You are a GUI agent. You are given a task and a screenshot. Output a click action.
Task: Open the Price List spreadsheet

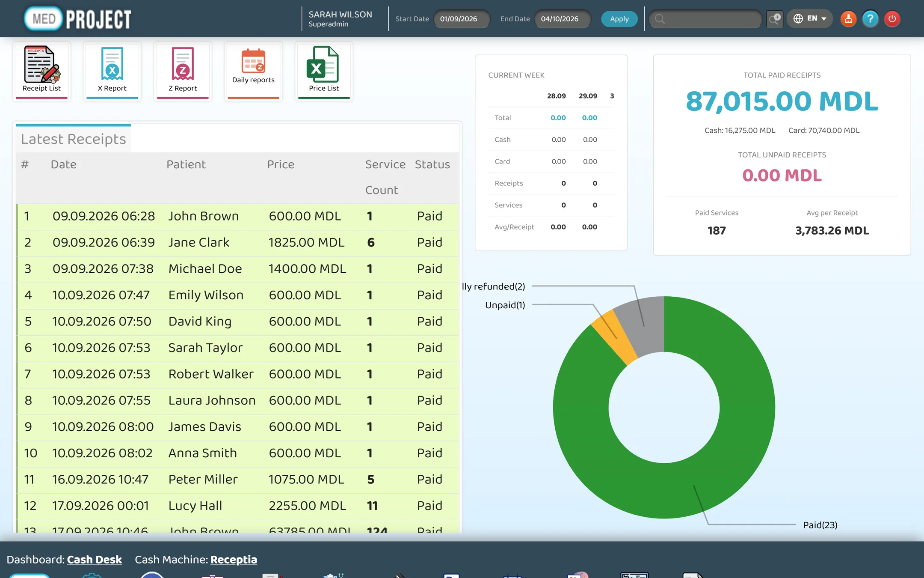pyautogui.click(x=324, y=71)
